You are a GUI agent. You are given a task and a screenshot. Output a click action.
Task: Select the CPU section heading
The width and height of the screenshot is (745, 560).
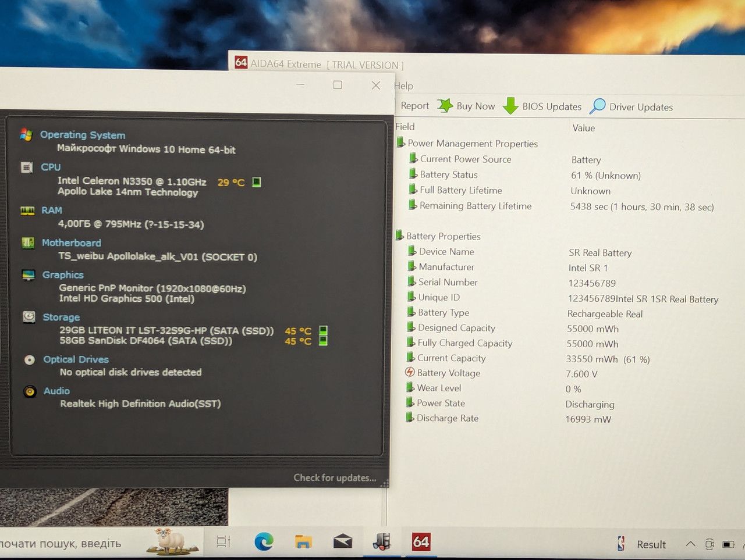pos(51,167)
